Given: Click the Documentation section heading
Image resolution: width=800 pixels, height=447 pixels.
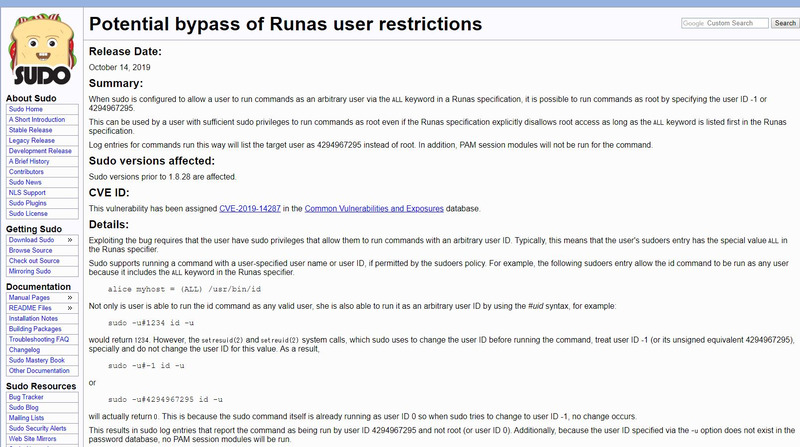Looking at the screenshot, I should [38, 287].
